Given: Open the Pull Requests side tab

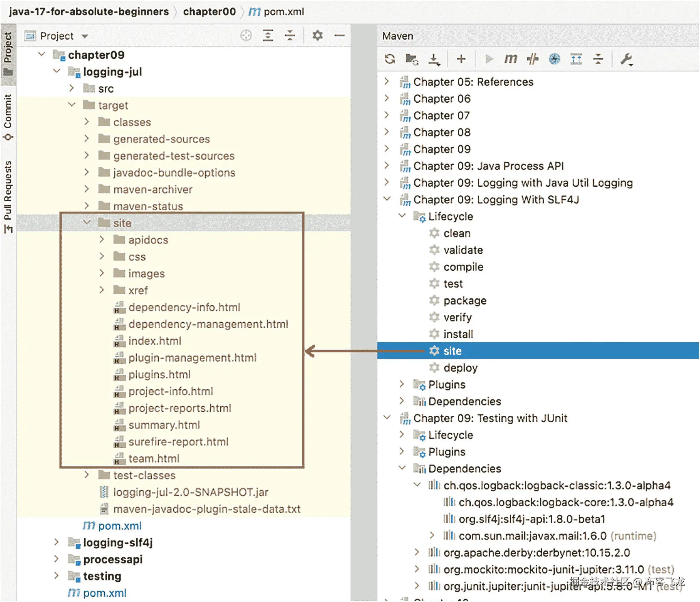Looking at the screenshot, I should (x=8, y=197).
